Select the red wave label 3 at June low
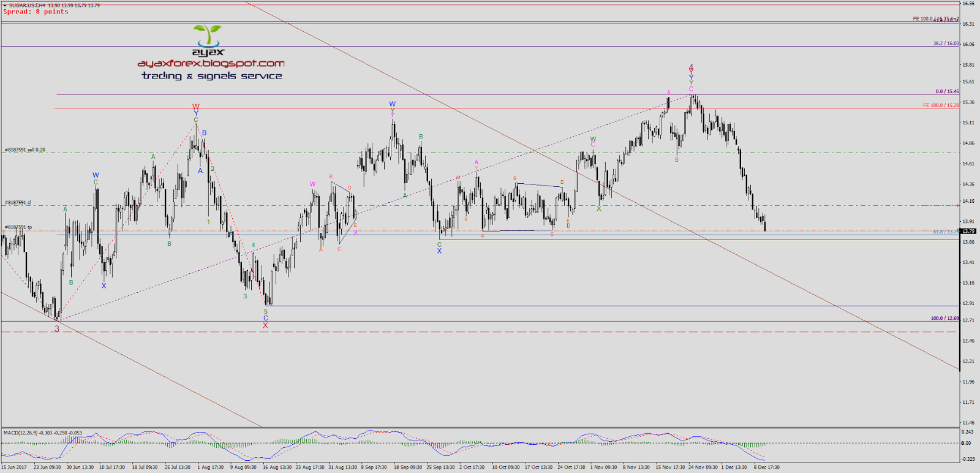Image resolution: width=980 pixels, height=473 pixels. [x=57, y=329]
